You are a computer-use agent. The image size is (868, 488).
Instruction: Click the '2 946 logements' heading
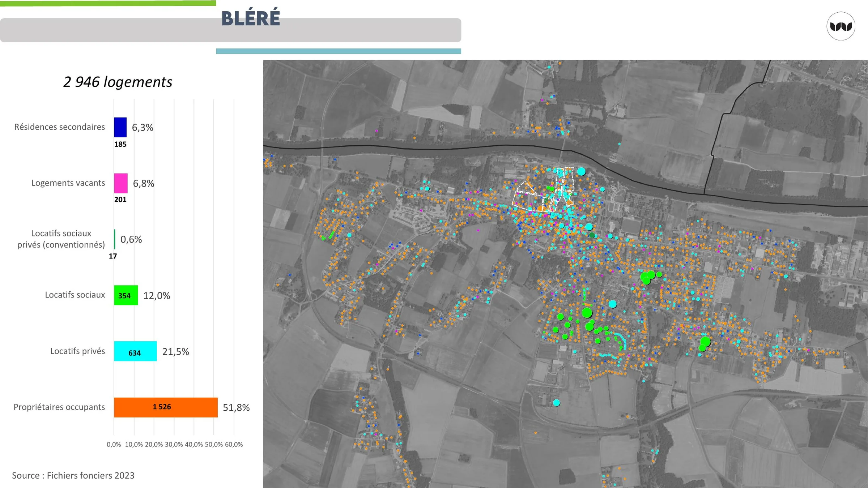(118, 82)
